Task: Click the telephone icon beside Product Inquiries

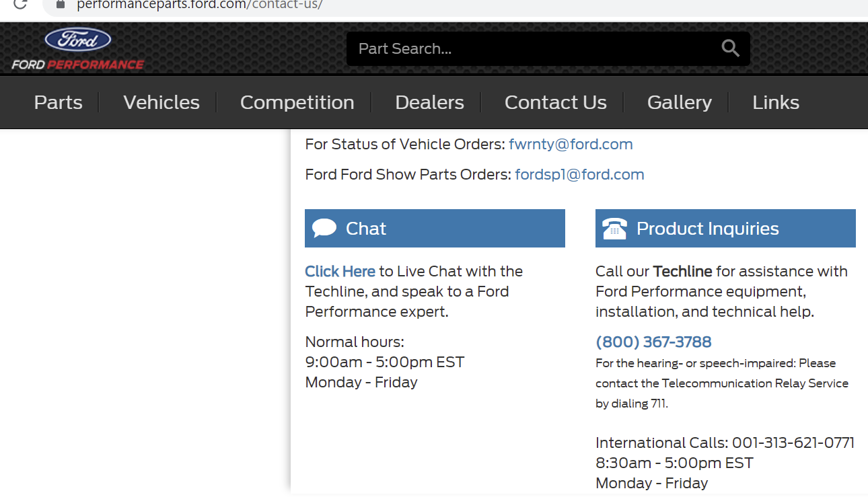Action: (x=614, y=227)
